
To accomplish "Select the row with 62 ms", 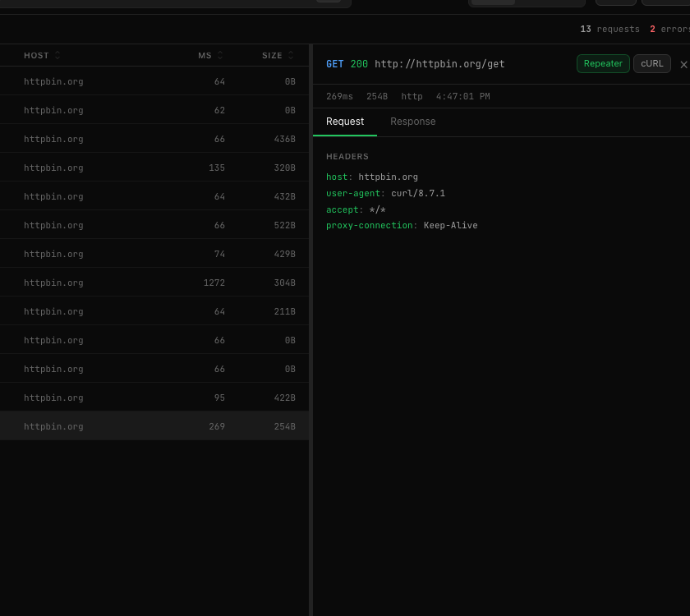I will [154, 110].
